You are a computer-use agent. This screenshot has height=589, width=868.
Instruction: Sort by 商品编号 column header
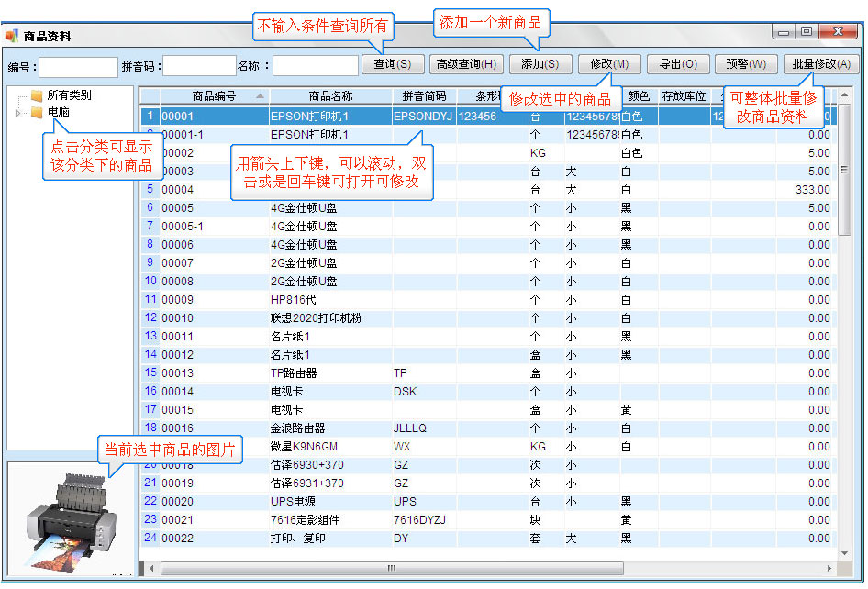(x=214, y=95)
